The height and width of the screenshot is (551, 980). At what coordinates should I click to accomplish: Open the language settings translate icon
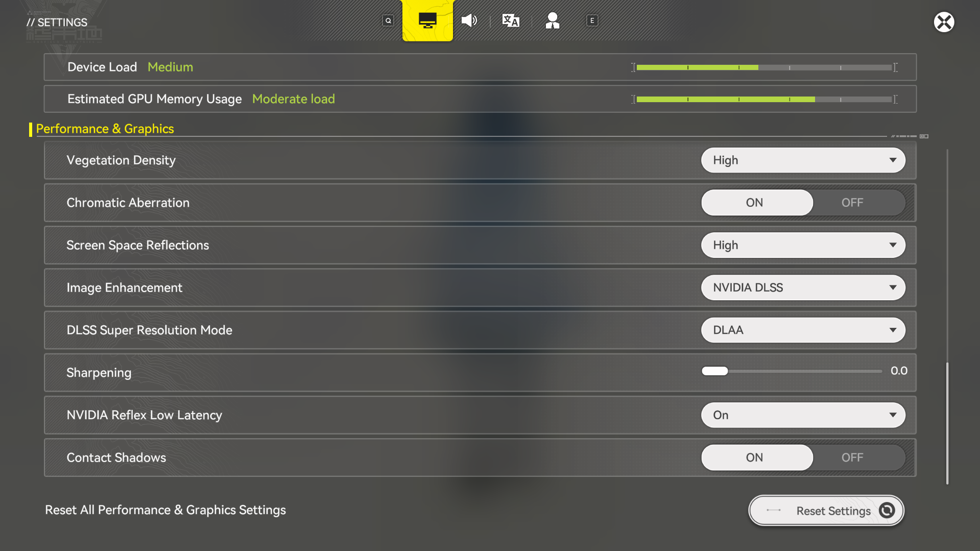click(511, 20)
